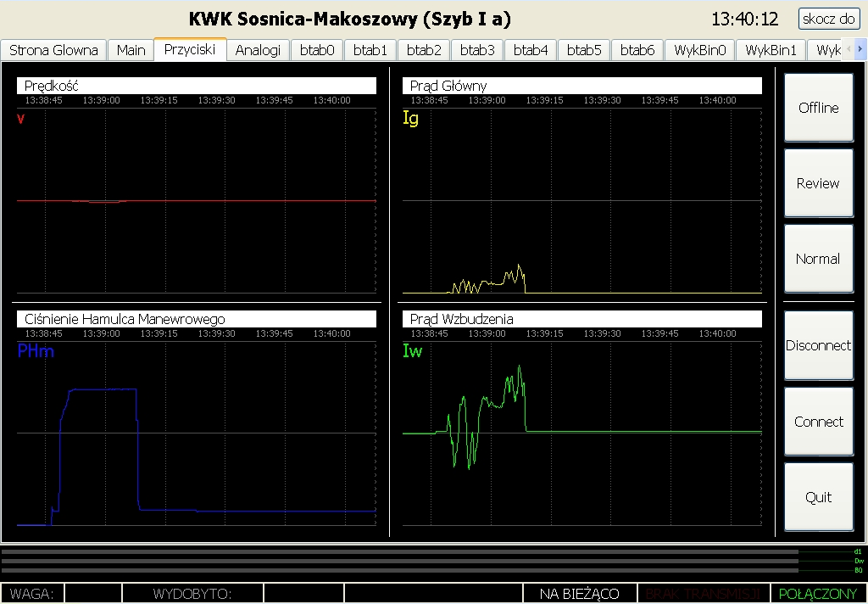The width and height of the screenshot is (868, 604).
Task: Quit the application
Action: coord(819,497)
